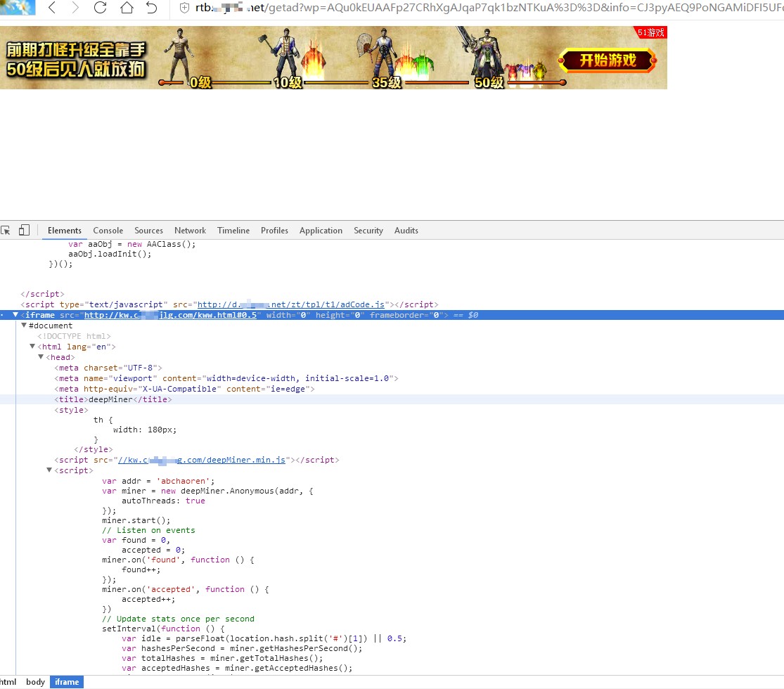Open the Security tab
This screenshot has width=784, height=689.
(368, 231)
